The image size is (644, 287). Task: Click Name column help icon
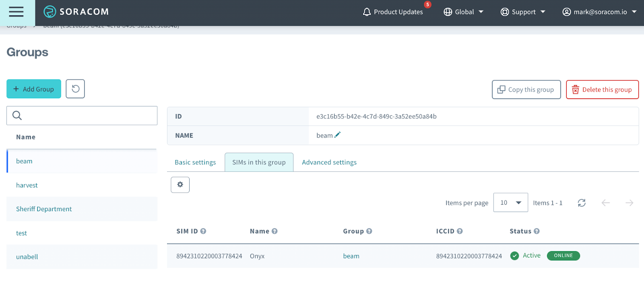click(275, 231)
